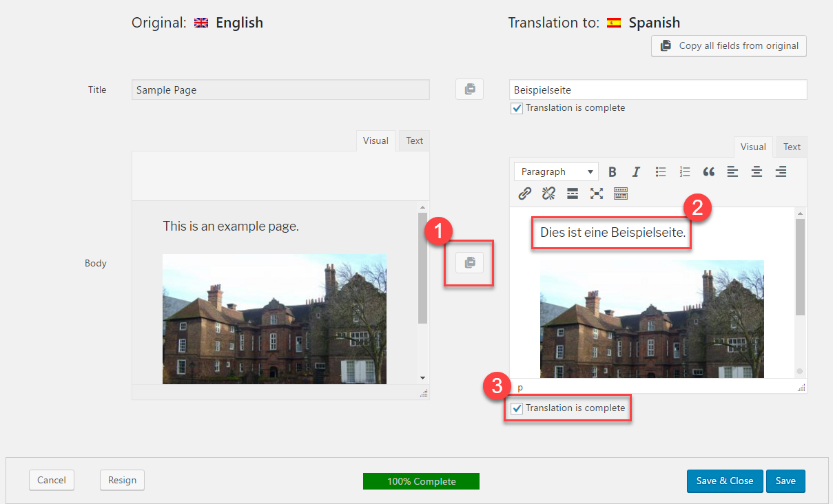Click the copy-from-original icon for the Title field
The height and width of the screenshot is (504, 833).
pyautogui.click(x=469, y=90)
